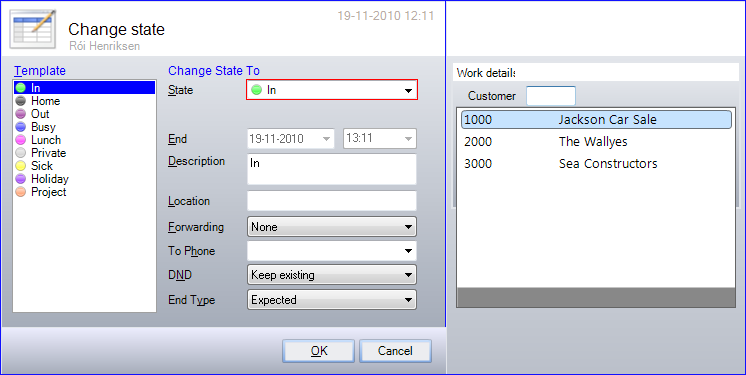This screenshot has height=375, width=746.
Task: Click in the Description text box
Action: pos(332,169)
